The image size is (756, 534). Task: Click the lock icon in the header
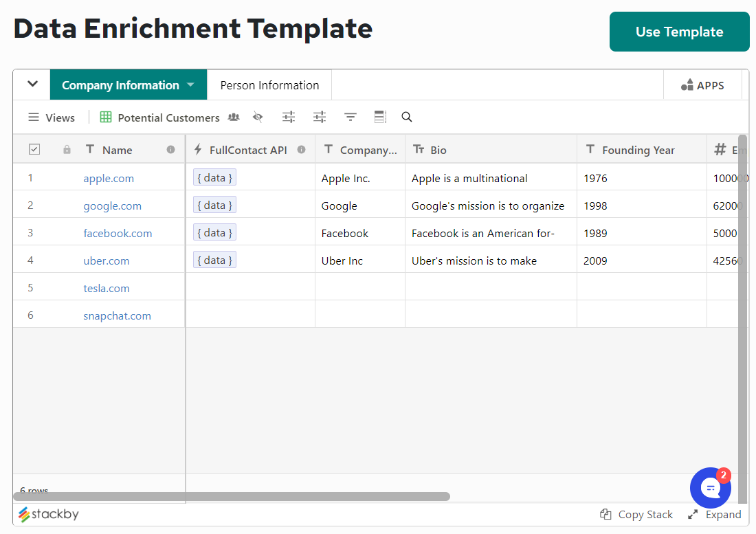tap(66, 149)
